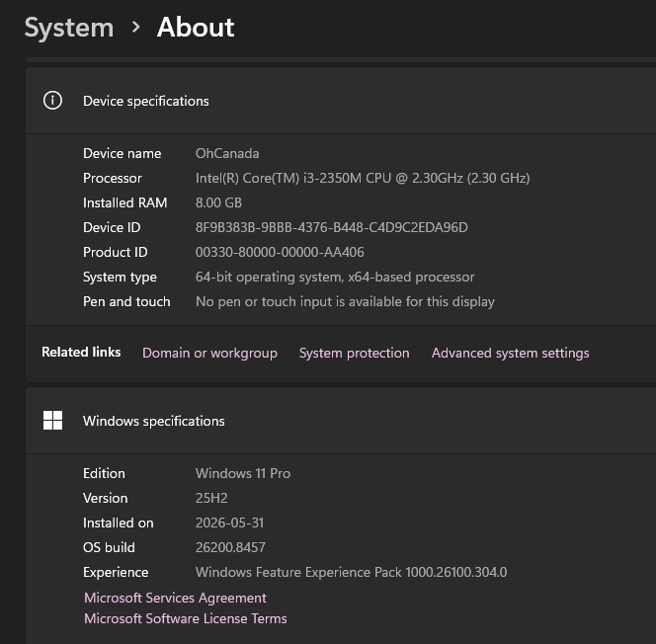Expand the Device specifications header
656x644 pixels.
point(341,101)
